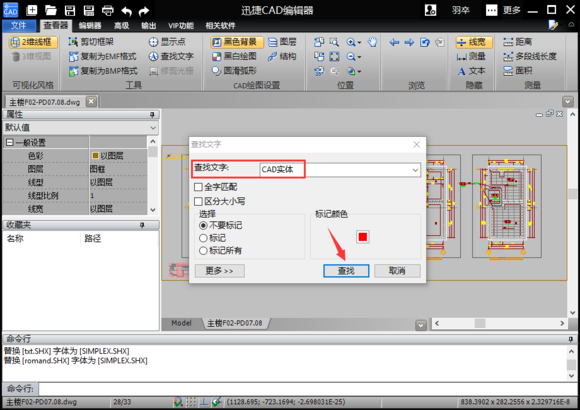Open the zoom-in dropdown arrow

(359, 43)
